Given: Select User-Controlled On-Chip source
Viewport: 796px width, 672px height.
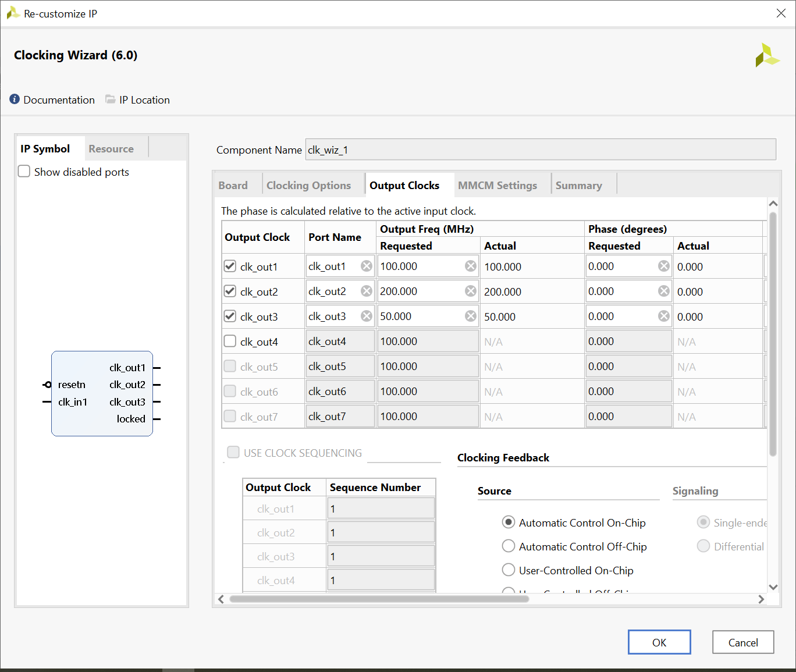Looking at the screenshot, I should coord(509,570).
